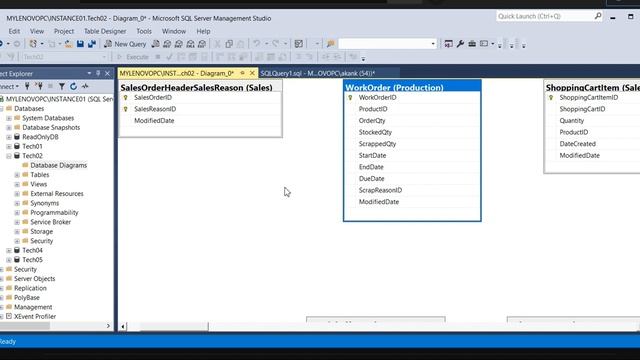Click the WorkOrder (Production) table title
The image size is (640, 360).
tap(394, 87)
